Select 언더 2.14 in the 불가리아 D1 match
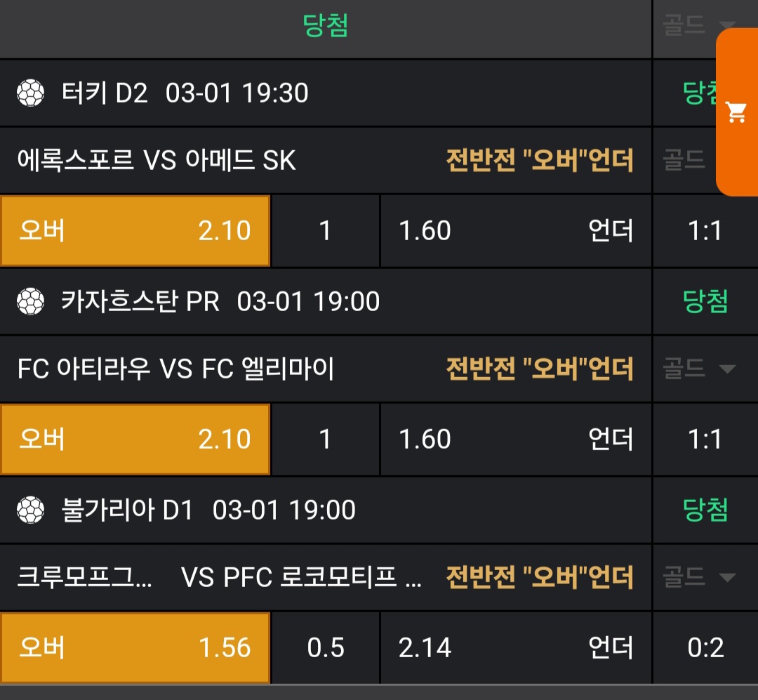Screen dimensions: 758x700 [x=516, y=647]
